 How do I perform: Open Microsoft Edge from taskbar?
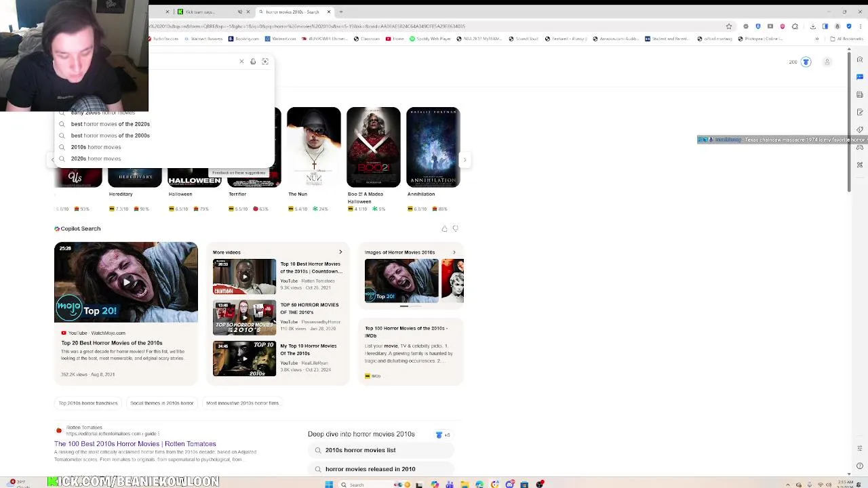[479, 485]
